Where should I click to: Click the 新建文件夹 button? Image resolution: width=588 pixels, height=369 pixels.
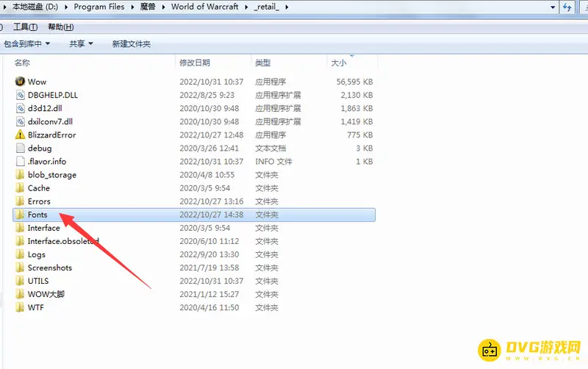[132, 44]
